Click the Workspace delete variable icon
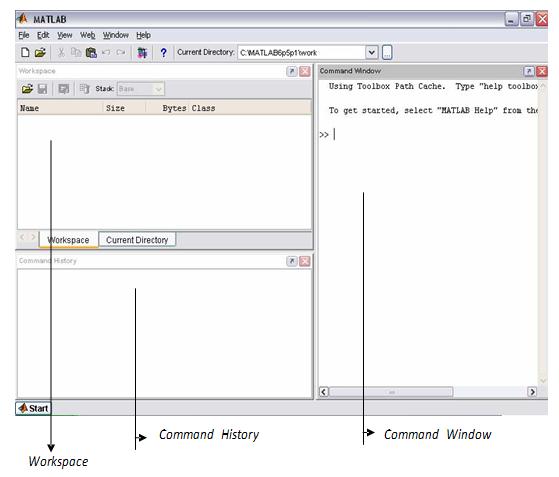Image resolution: width=559 pixels, height=477 pixels. [x=84, y=89]
